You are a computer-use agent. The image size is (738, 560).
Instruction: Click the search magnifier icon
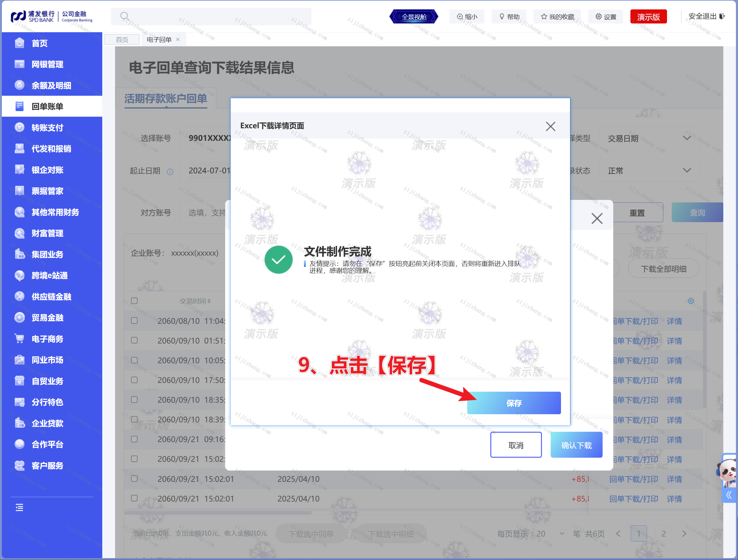click(124, 16)
